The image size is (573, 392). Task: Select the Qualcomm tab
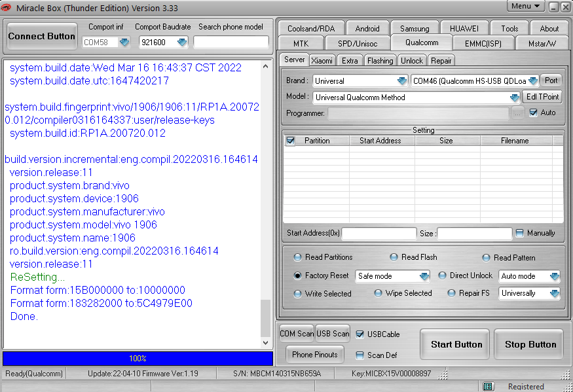[x=422, y=43]
